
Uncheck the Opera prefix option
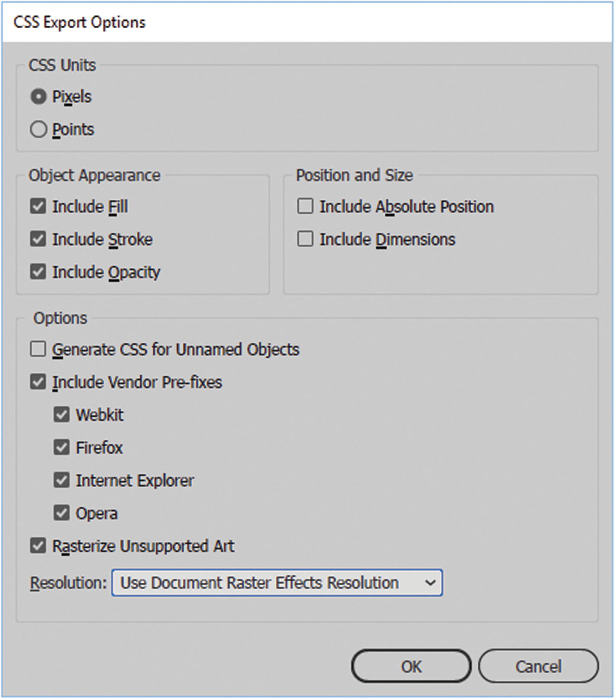(61, 513)
